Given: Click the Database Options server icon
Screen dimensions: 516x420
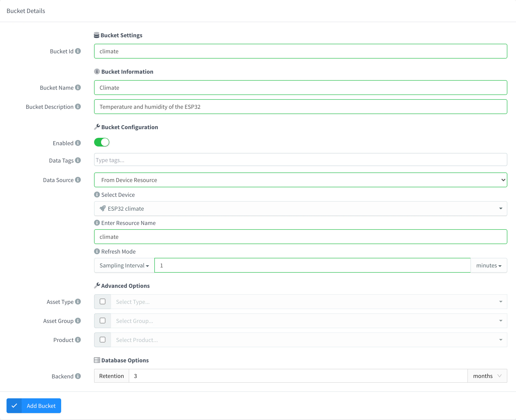Looking at the screenshot, I should [97, 360].
